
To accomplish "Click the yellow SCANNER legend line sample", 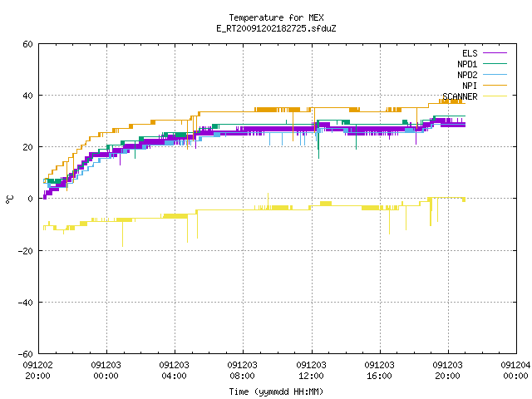I will tap(495, 96).
